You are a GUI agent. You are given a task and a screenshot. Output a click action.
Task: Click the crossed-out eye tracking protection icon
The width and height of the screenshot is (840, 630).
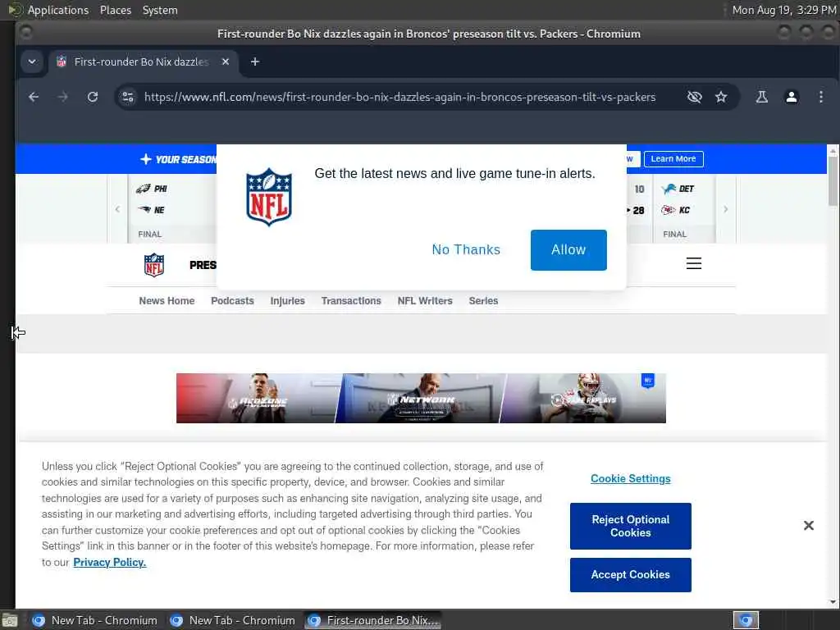(694, 97)
